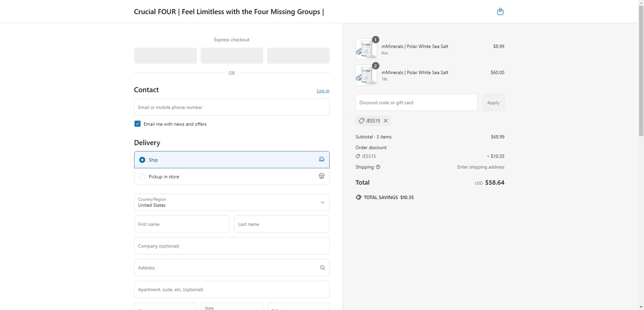The height and width of the screenshot is (310, 644).
Task: Select Pickup in store radio button
Action: pos(142,177)
